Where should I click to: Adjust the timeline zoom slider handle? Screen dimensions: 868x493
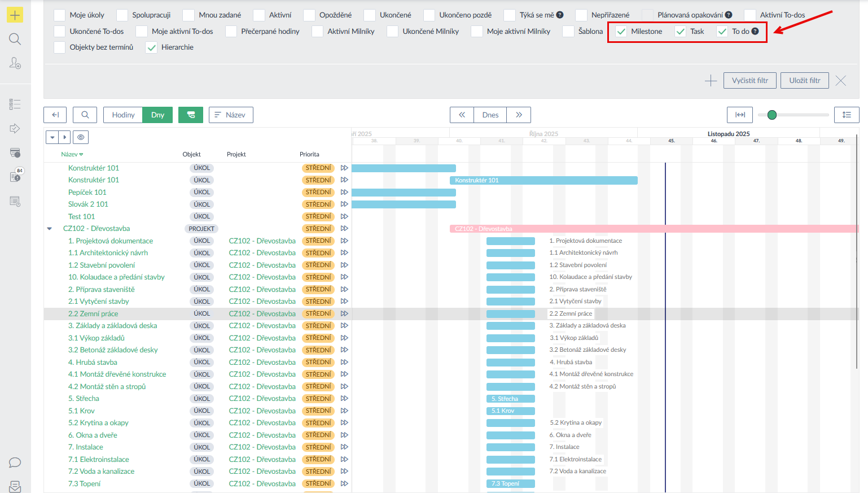[772, 115]
